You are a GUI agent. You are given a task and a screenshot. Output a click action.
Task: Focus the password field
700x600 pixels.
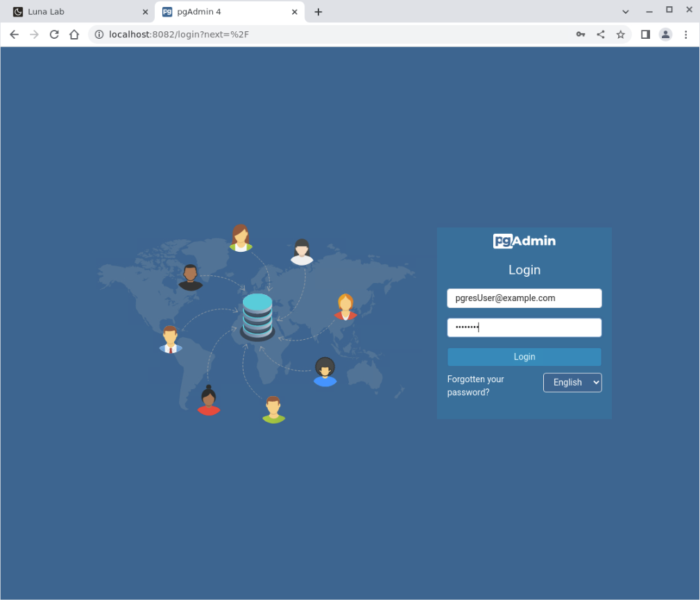click(x=524, y=327)
